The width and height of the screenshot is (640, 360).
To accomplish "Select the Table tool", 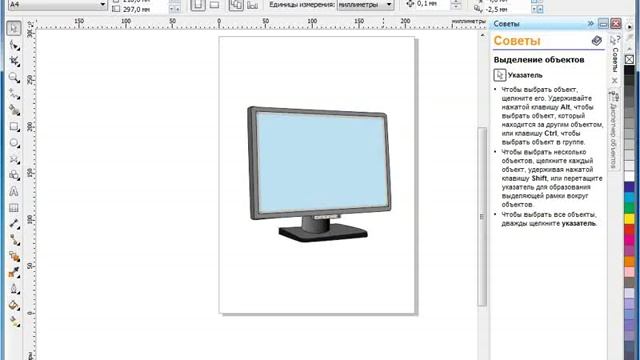I will 14,208.
